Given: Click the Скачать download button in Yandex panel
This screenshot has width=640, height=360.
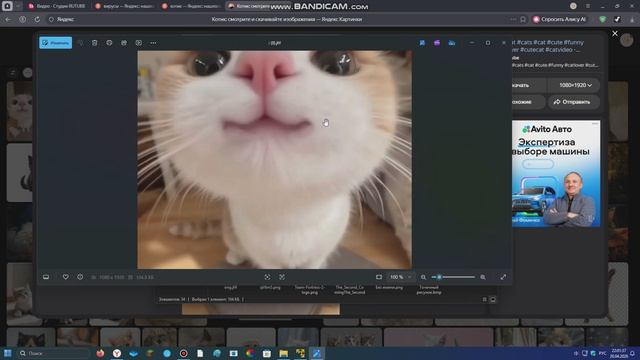Looking at the screenshot, I should (x=529, y=85).
